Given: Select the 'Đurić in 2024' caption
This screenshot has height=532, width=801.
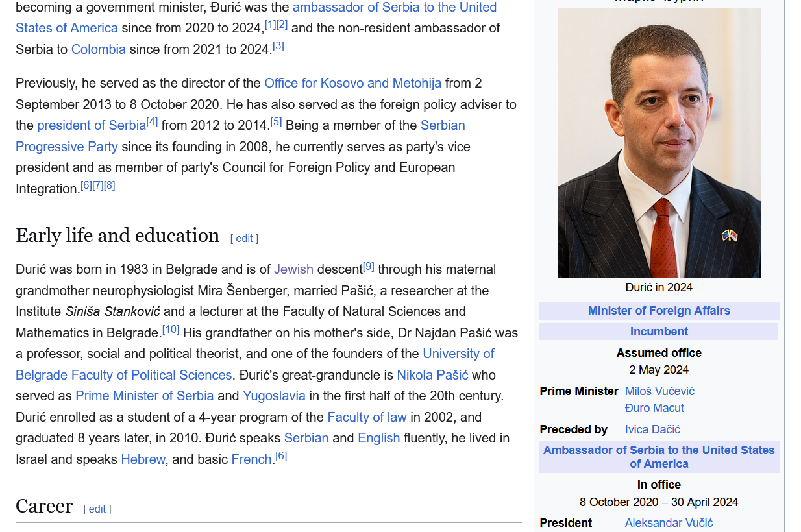Looking at the screenshot, I should click(659, 287).
